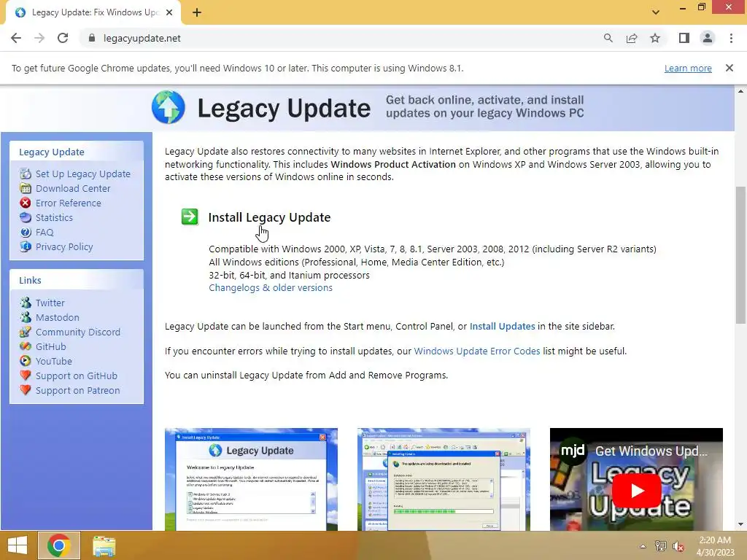Image resolution: width=747 pixels, height=560 pixels.
Task: Toggle the Chrome side panel icon
Action: (x=684, y=38)
